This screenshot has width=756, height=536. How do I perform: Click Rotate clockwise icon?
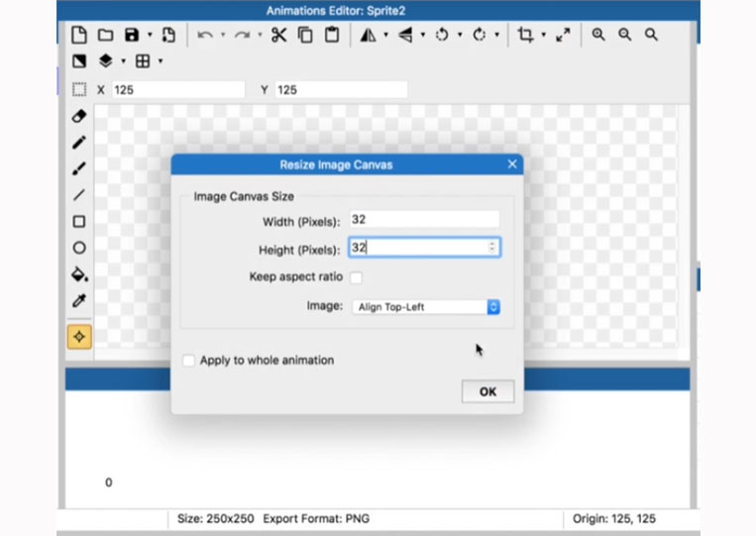tap(479, 35)
